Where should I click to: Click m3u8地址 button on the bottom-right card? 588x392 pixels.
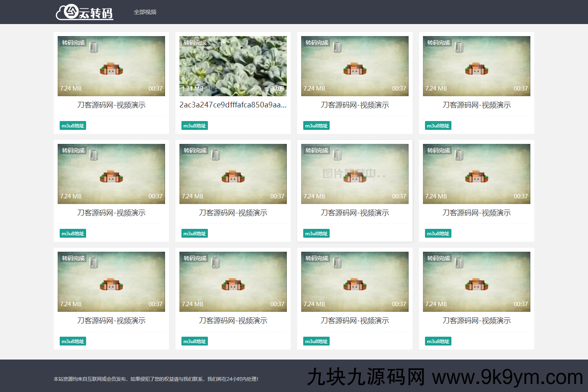coord(438,341)
